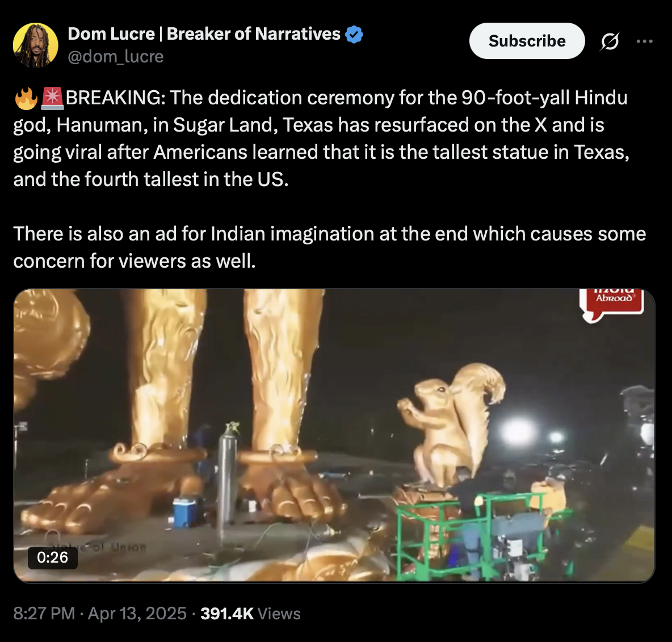
Task: Click the green scissor lift in video
Action: pos(480,535)
